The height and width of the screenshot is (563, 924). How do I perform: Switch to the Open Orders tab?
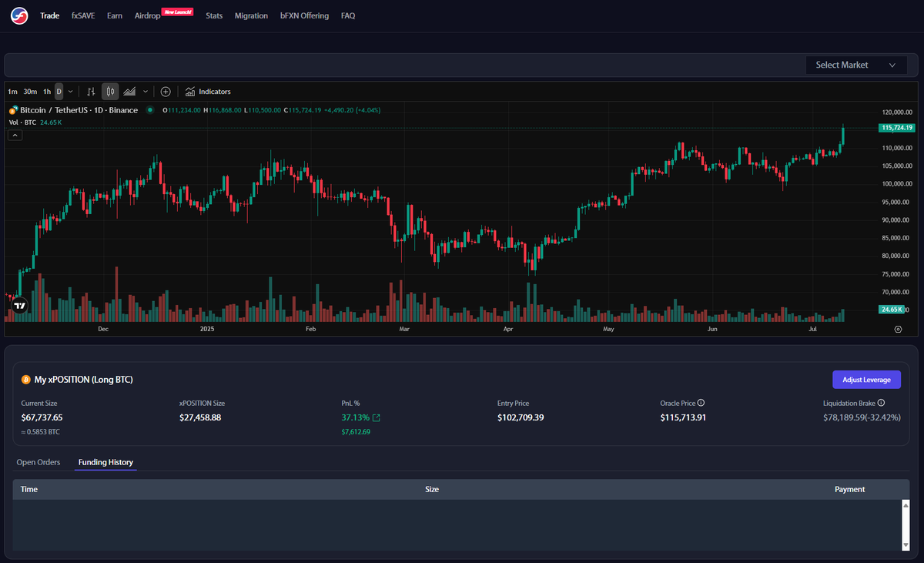(38, 463)
